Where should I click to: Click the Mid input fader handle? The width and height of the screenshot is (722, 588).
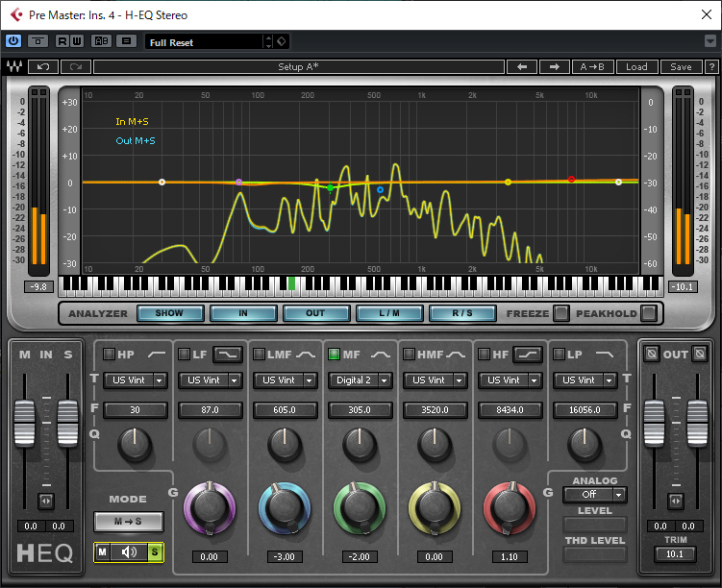[x=24, y=424]
